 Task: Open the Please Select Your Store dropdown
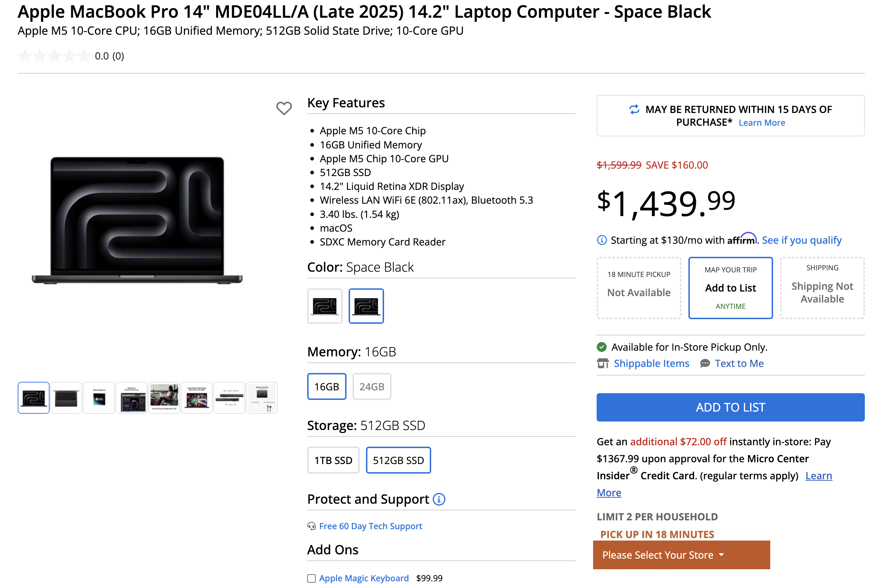(x=681, y=555)
